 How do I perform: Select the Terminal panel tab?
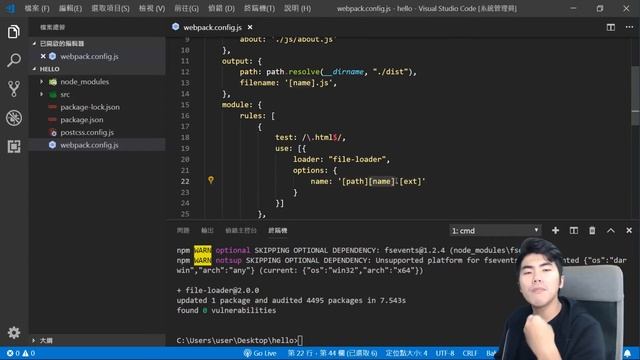pos(278,231)
